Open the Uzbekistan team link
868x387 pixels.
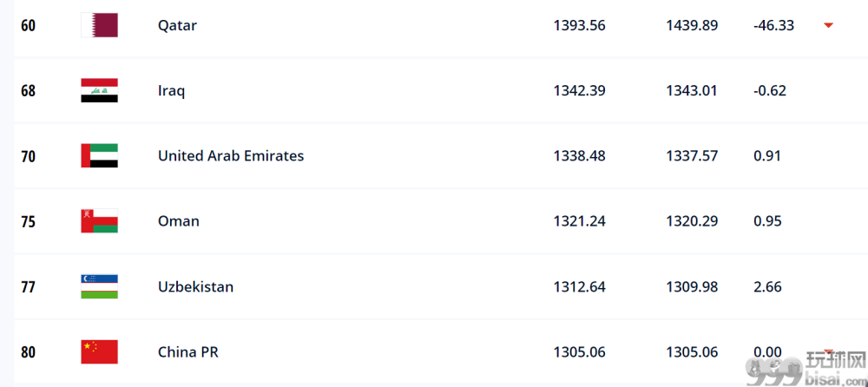195,287
